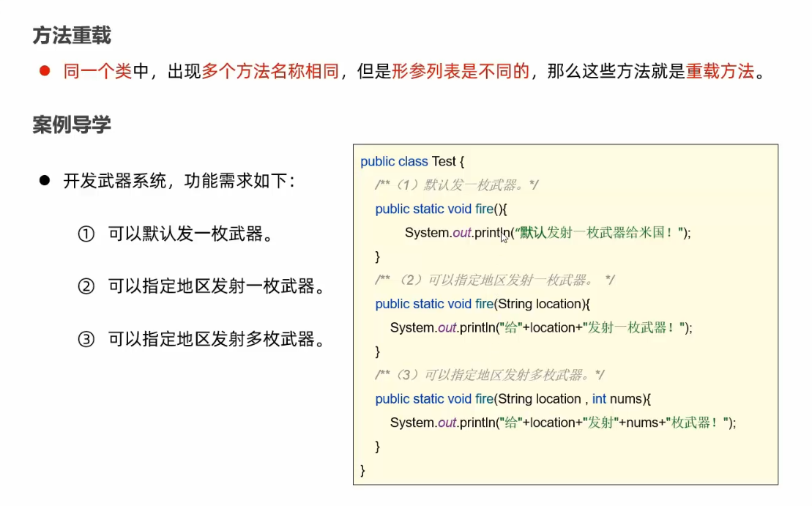Click the 方法重载 heading

(72, 34)
